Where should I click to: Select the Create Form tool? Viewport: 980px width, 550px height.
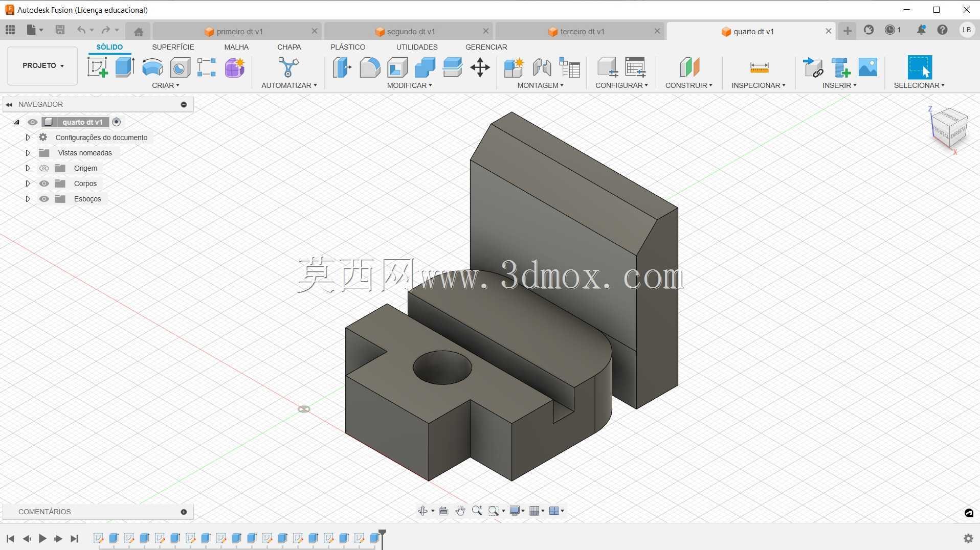pos(235,67)
